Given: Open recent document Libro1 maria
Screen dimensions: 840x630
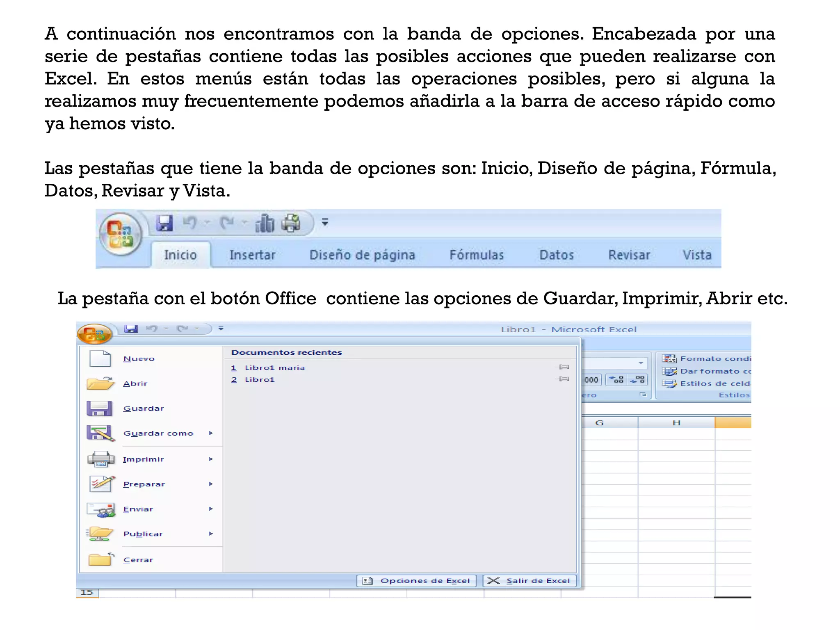Looking at the screenshot, I should coord(275,368).
